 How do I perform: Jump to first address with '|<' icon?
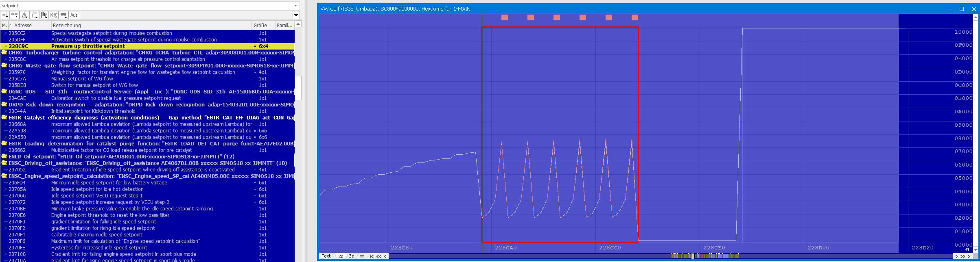tap(372, 256)
